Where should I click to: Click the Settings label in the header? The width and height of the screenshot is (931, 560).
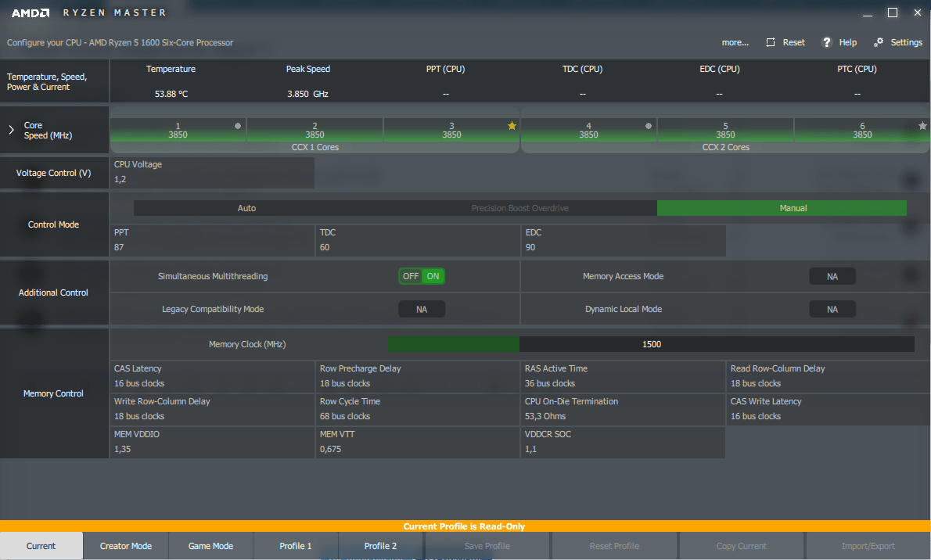906,42
